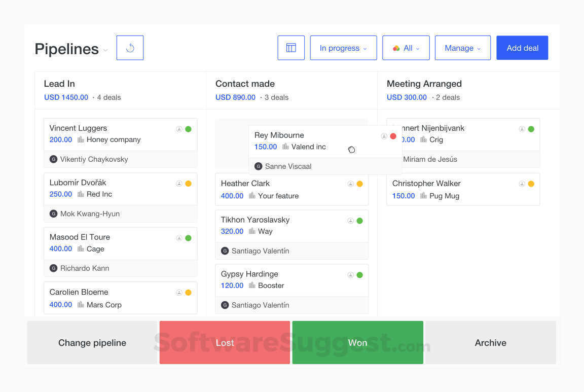
Task: Click red status dot on Rey Mibourne
Action: 393,136
